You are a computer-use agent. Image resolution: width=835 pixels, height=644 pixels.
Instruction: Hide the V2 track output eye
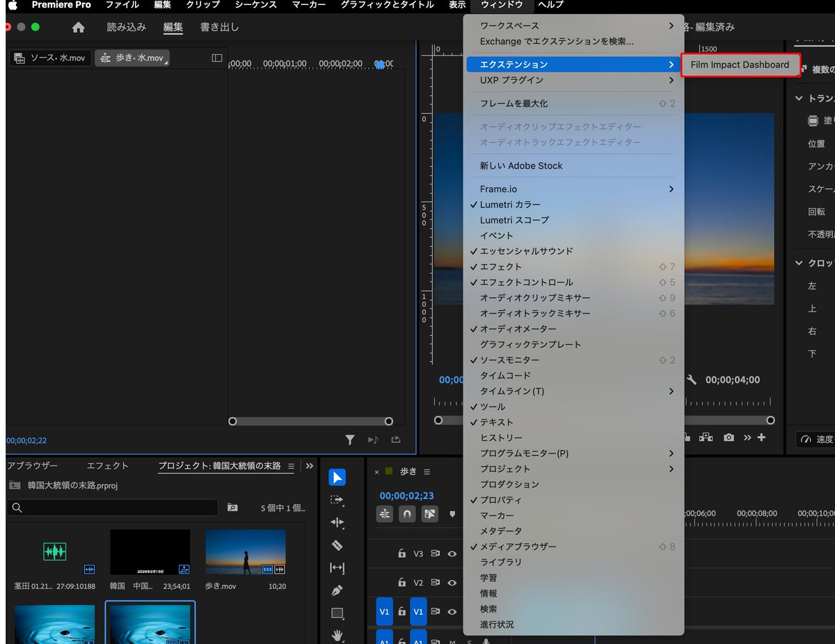pos(452,583)
